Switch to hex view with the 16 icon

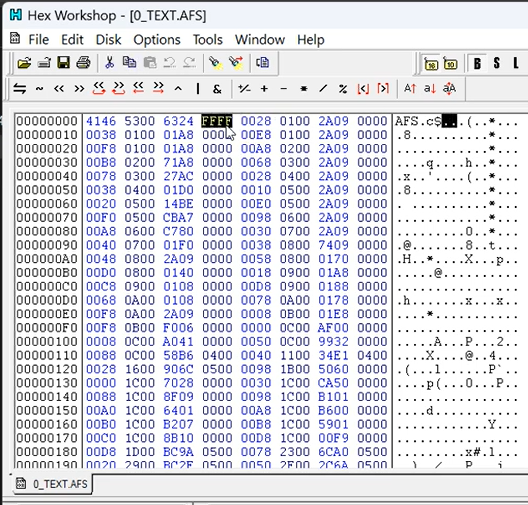(x=431, y=63)
